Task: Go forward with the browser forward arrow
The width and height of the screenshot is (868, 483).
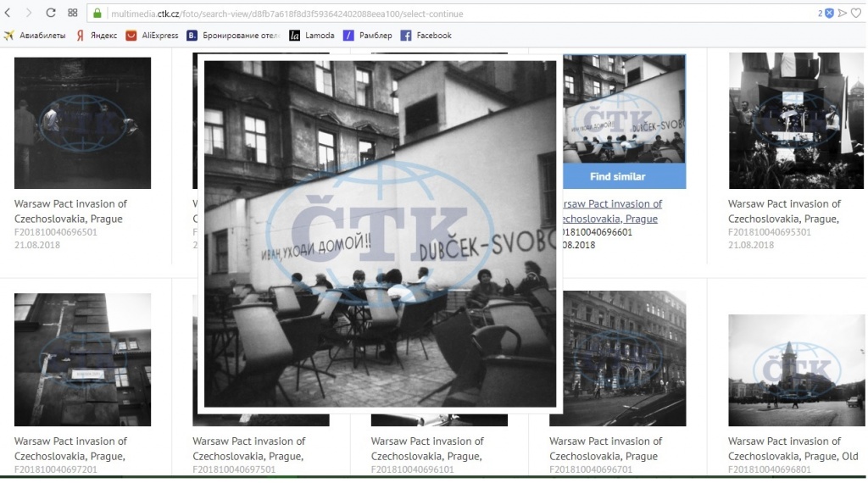Action: (28, 13)
